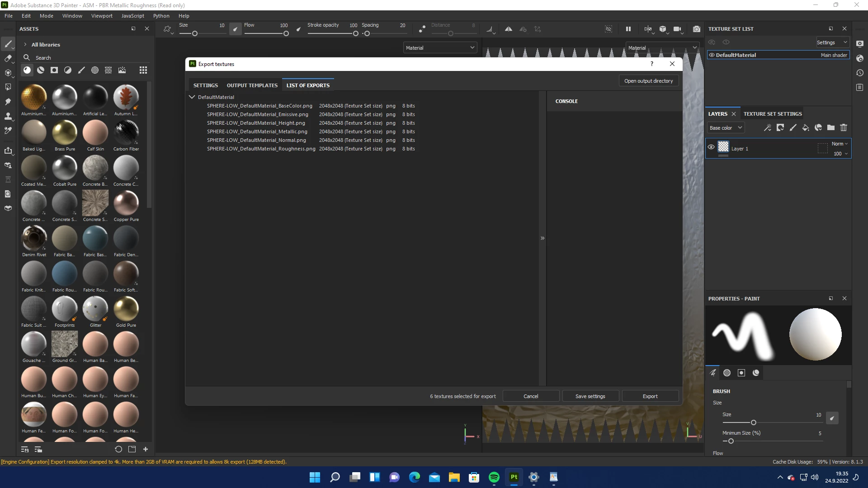Viewport: 868px width, 488px height.
Task: Toggle visibility of Layer 1
Action: (711, 147)
